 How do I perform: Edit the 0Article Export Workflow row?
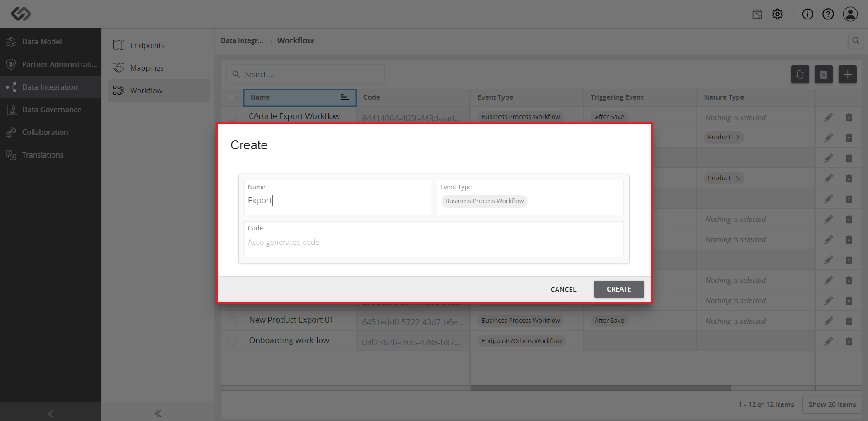click(829, 117)
